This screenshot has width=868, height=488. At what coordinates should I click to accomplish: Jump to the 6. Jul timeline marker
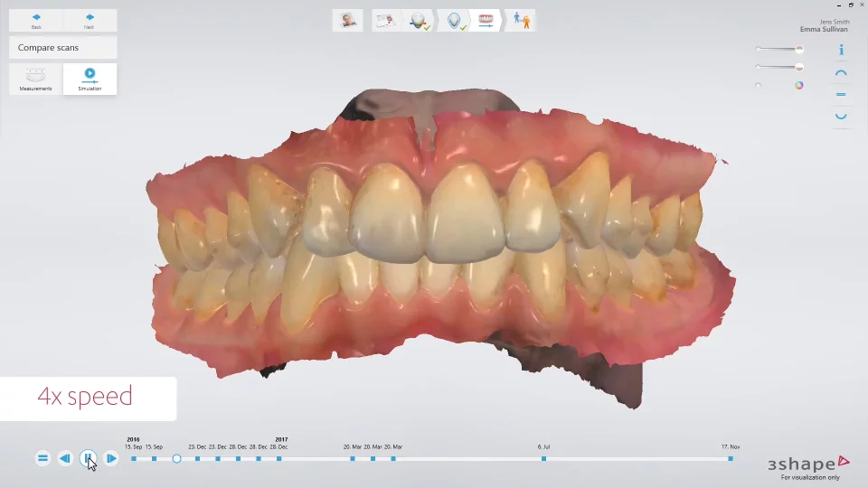pyautogui.click(x=543, y=458)
